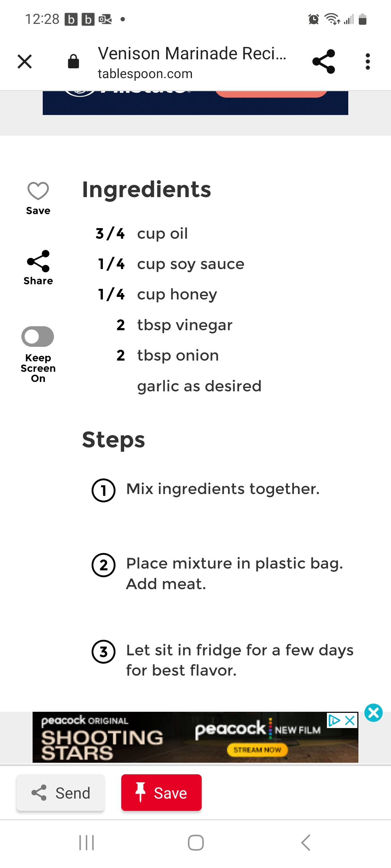Image resolution: width=391 pixels, height=868 pixels.
Task: Tap the heart Save icon
Action: coord(38,191)
